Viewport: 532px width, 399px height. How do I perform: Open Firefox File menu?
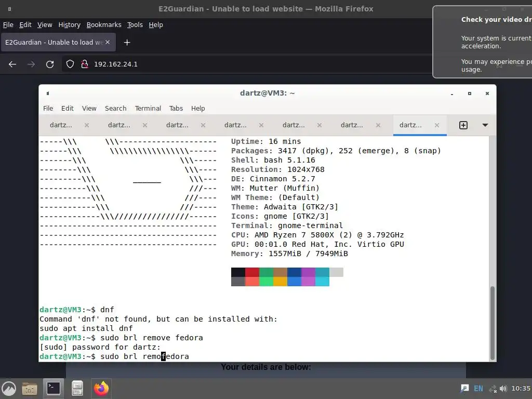pyautogui.click(x=8, y=25)
